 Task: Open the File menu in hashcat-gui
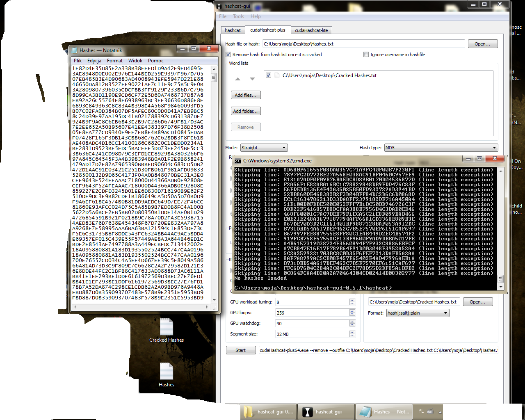[223, 16]
